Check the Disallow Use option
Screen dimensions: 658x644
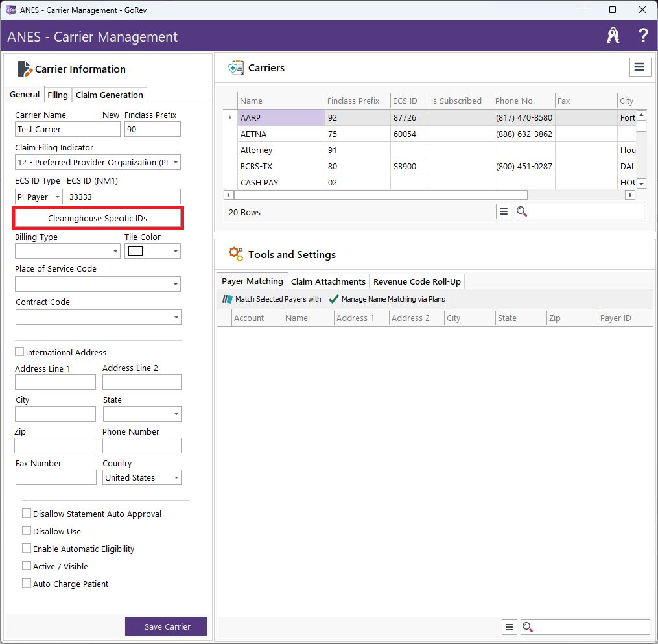click(x=27, y=531)
